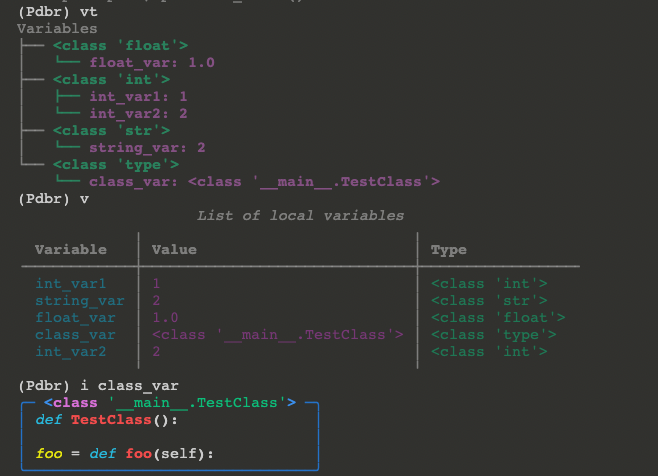Click the type cell of the int_var2 row
This screenshot has height=476, width=658.
coord(489,352)
